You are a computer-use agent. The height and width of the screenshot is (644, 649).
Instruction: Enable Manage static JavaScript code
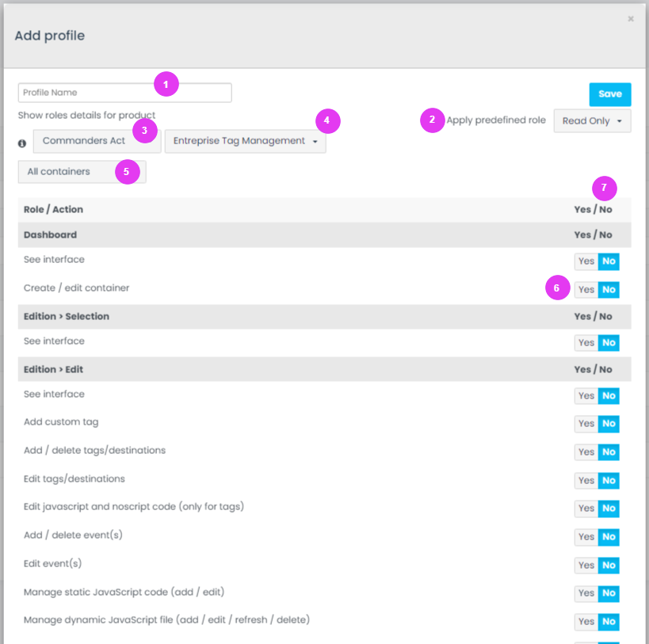(x=586, y=593)
